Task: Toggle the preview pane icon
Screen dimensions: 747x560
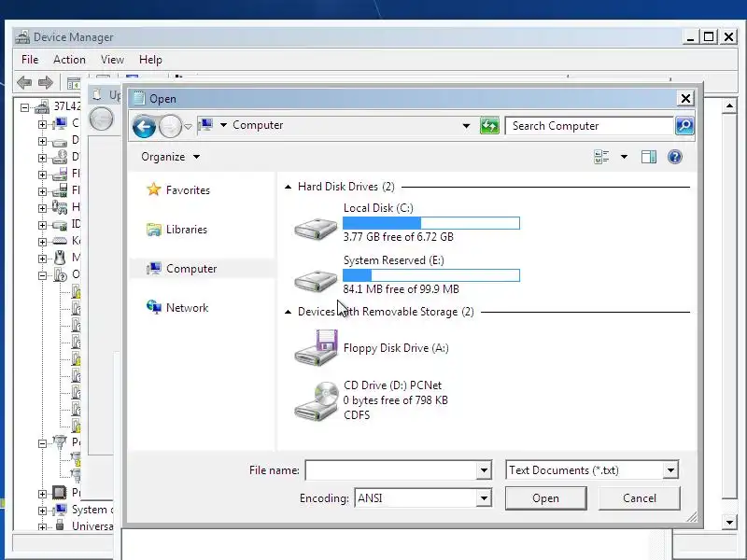Action: point(648,157)
